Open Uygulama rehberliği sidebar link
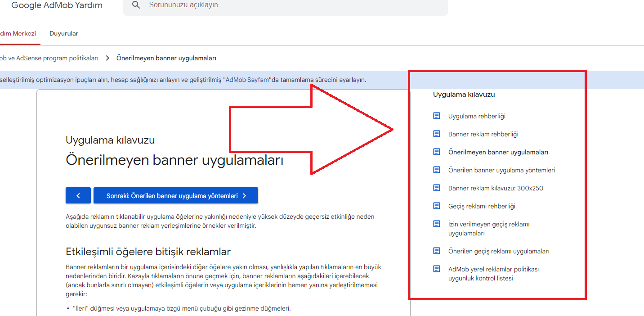 (477, 116)
